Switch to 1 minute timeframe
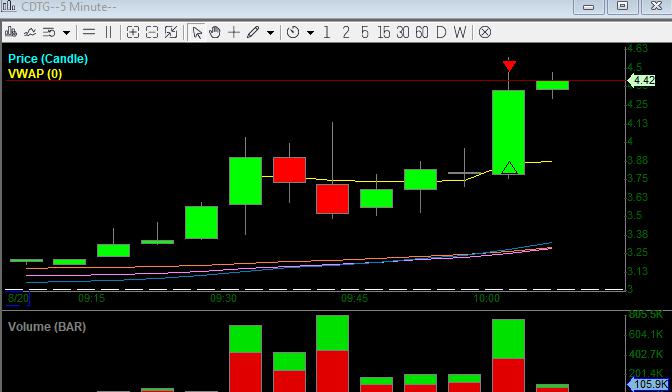Screen dimensions: 672x392 (327, 32)
